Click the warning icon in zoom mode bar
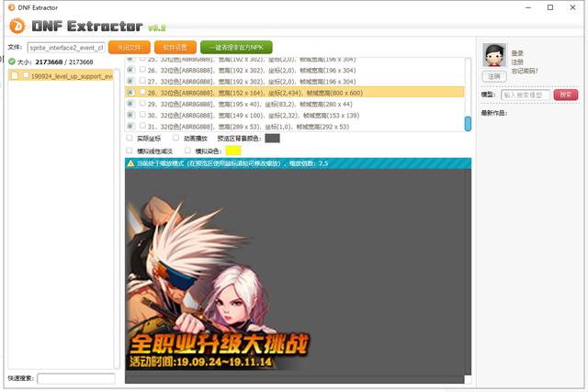This screenshot has width=588, height=392. (x=130, y=162)
